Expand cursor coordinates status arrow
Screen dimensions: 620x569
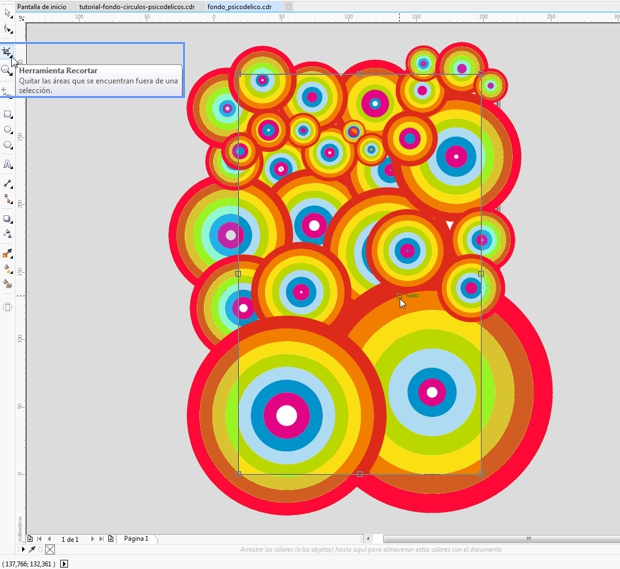click(65, 564)
